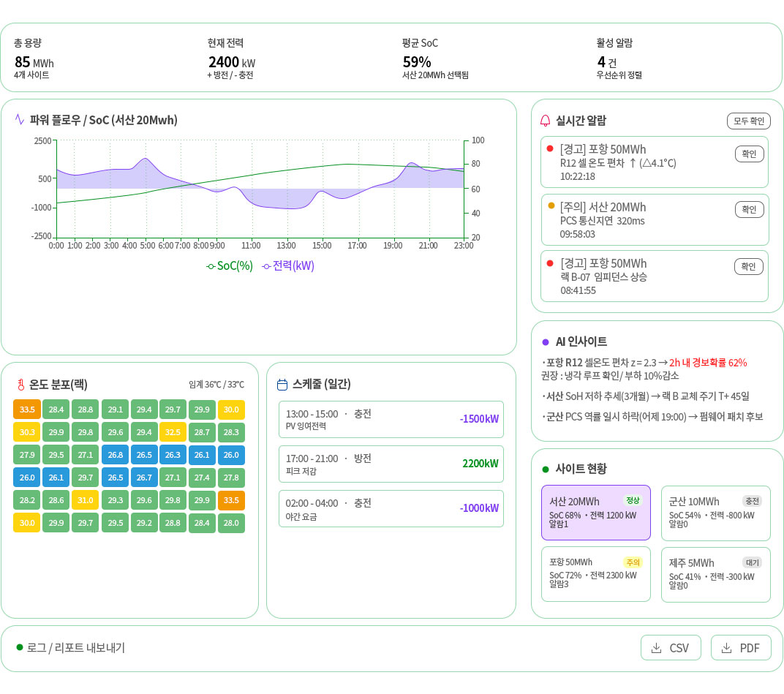Open the 17:00 - 21:00 방전 schedule entry
This screenshot has width=784, height=694.
pyautogui.click(x=391, y=464)
